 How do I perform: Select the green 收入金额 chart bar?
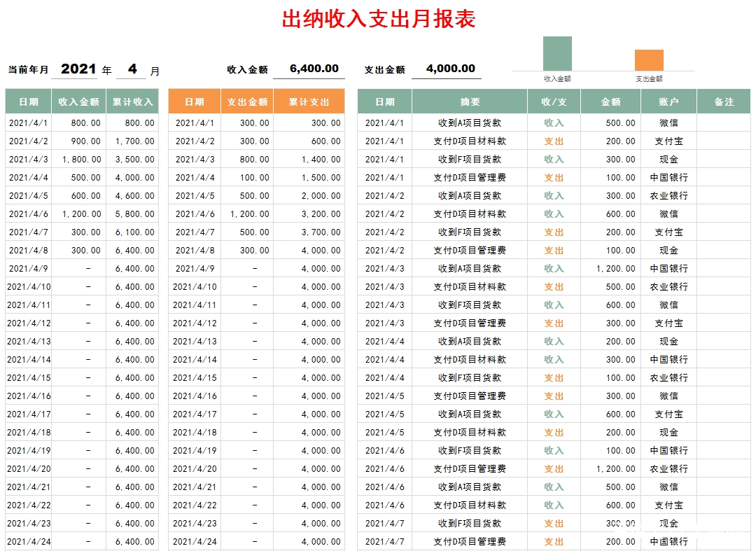click(557, 53)
